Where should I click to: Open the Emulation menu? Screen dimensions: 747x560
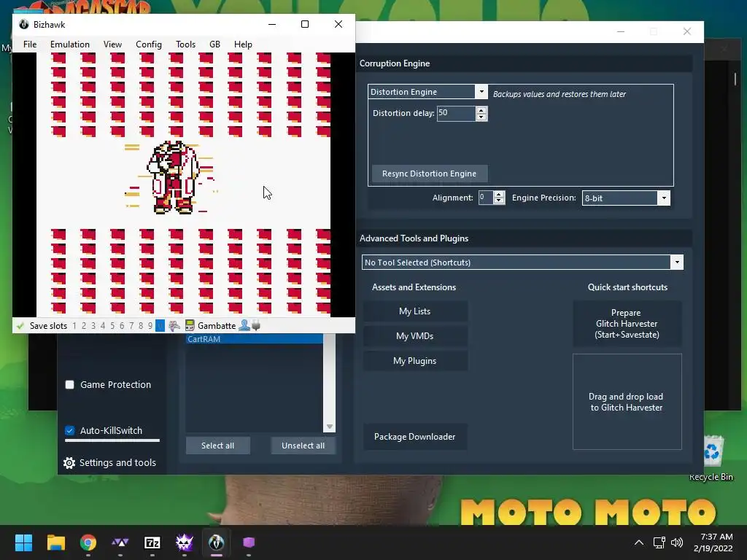[69, 44]
